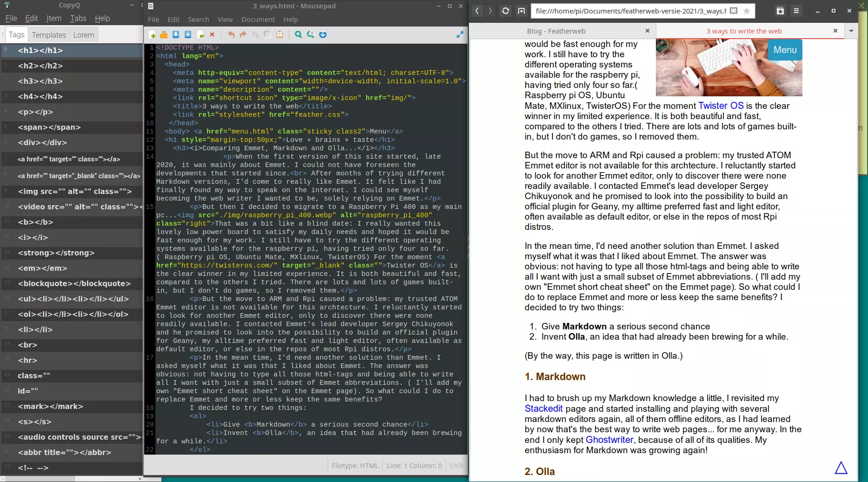Click the browser new tab icon
This screenshot has width=868, height=482.
pyautogui.click(x=521, y=11)
